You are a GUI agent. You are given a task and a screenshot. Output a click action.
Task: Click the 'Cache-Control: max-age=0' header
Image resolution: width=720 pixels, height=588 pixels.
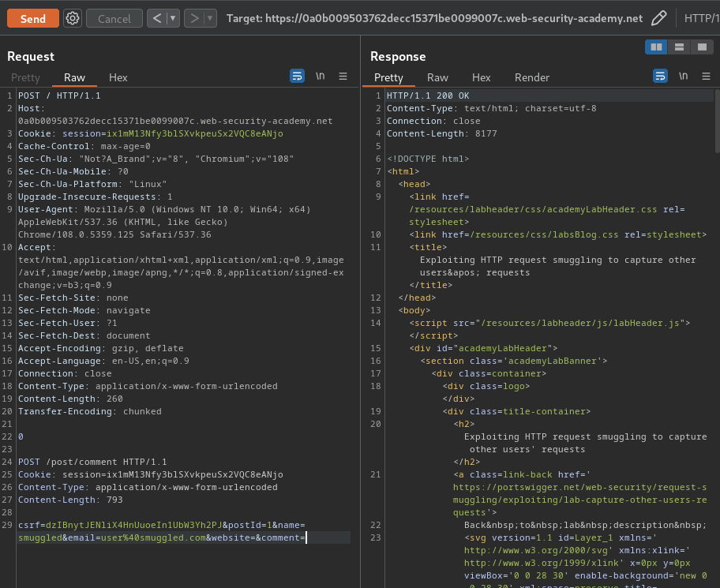point(84,147)
